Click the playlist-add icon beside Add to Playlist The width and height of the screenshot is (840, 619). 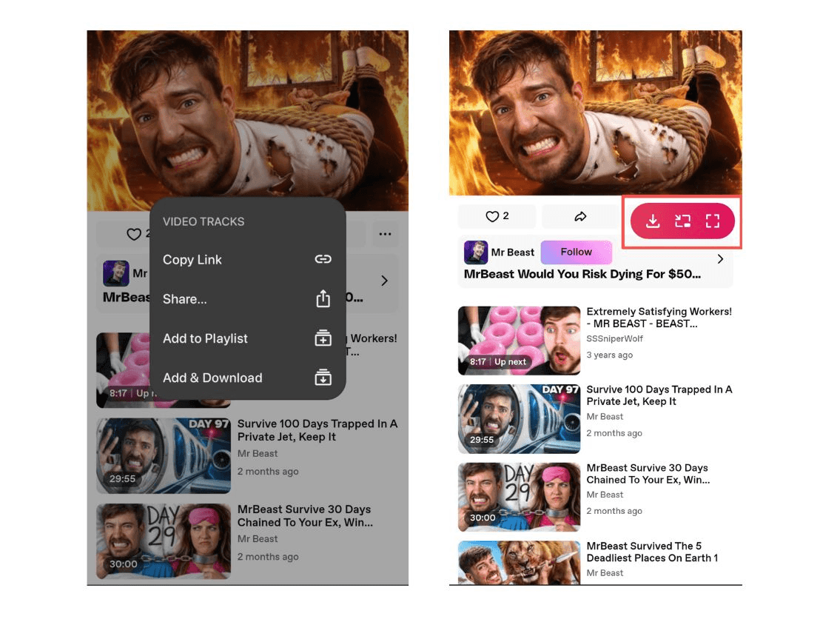(x=323, y=338)
